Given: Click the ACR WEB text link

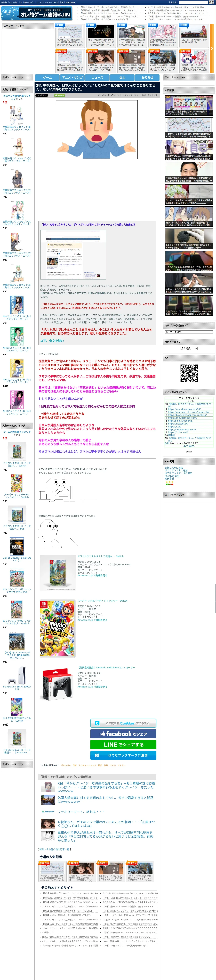Looking at the screenshot, I should (x=189, y=446).
